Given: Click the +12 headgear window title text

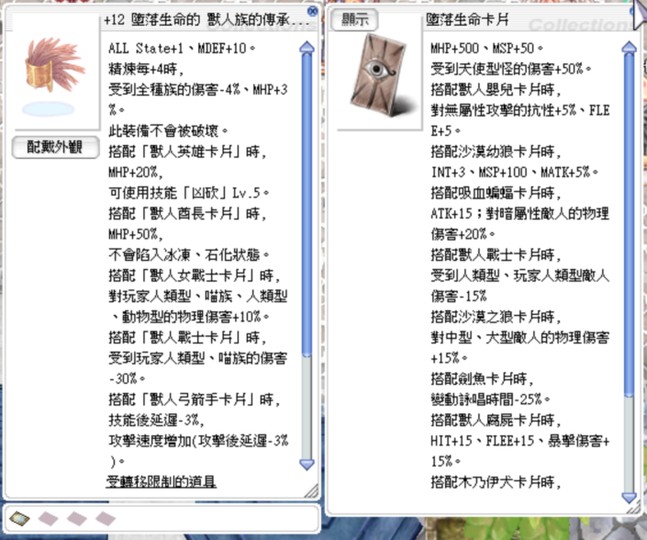Looking at the screenshot, I should pyautogui.click(x=200, y=19).
